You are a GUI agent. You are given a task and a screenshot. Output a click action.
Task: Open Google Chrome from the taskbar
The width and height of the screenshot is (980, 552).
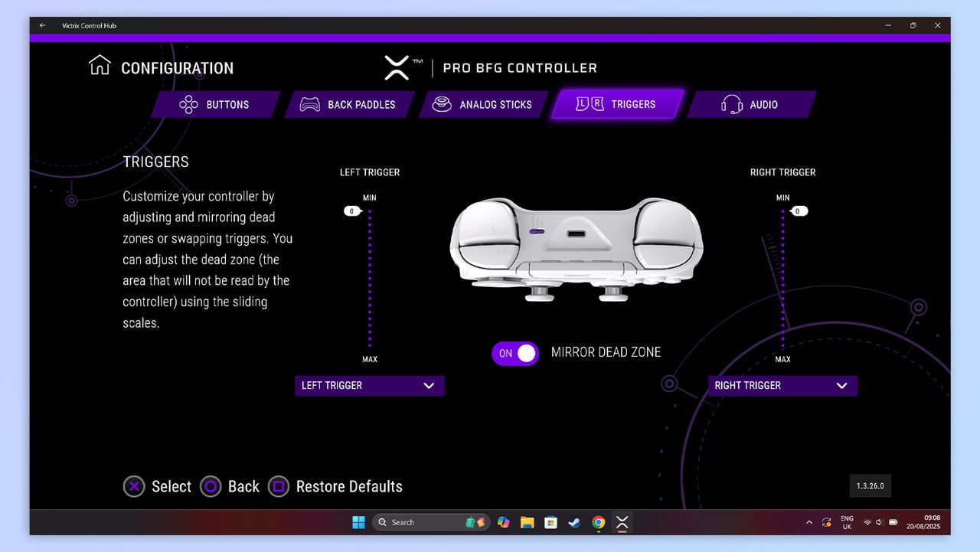[x=598, y=522]
